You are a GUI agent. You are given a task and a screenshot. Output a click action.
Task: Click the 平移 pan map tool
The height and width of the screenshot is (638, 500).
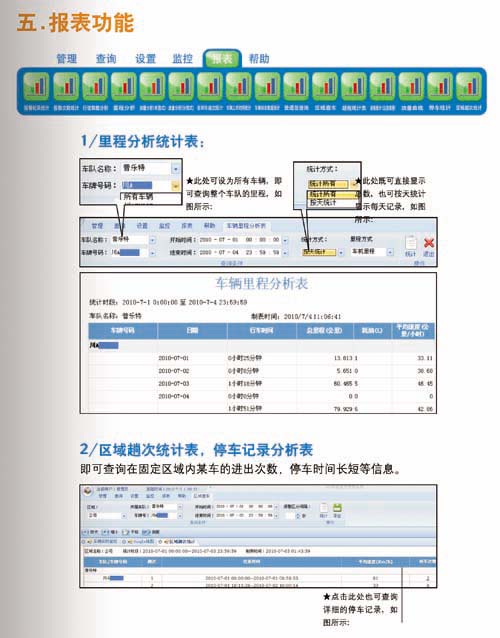[130, 532]
